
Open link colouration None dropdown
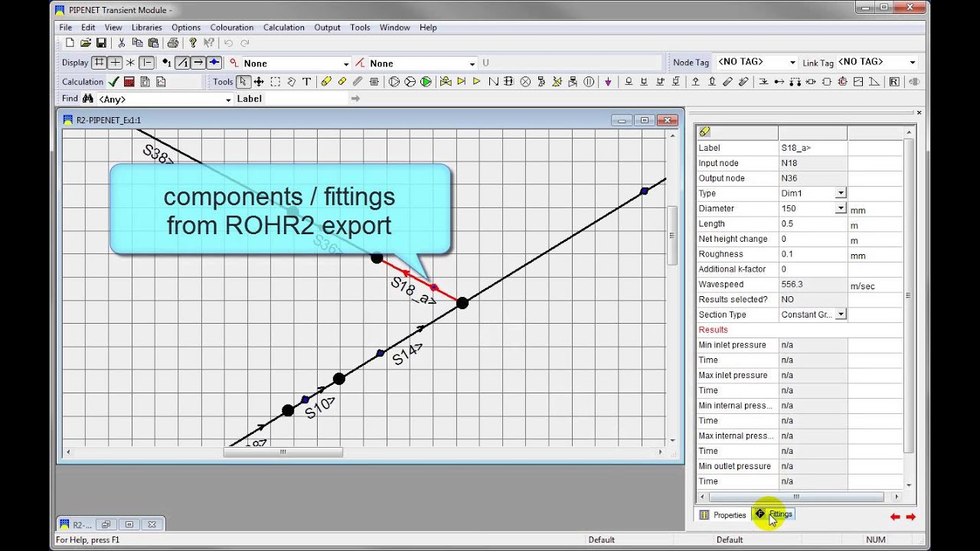(x=472, y=64)
